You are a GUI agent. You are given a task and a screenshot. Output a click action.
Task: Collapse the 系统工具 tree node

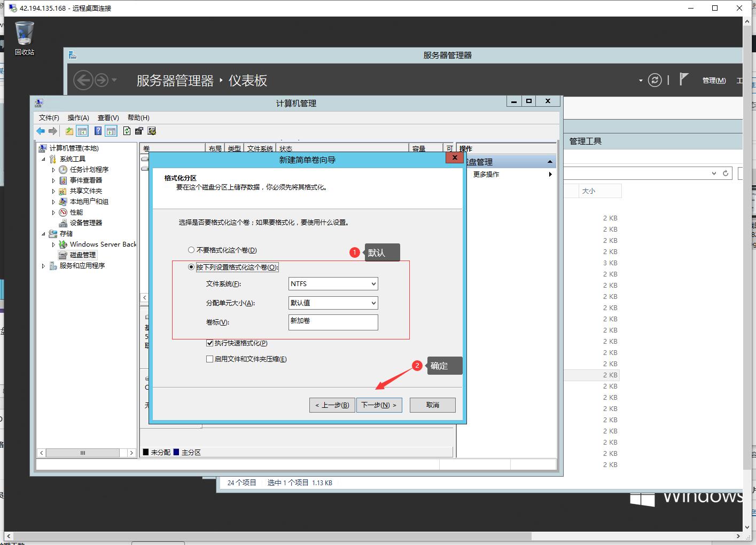[x=44, y=159]
